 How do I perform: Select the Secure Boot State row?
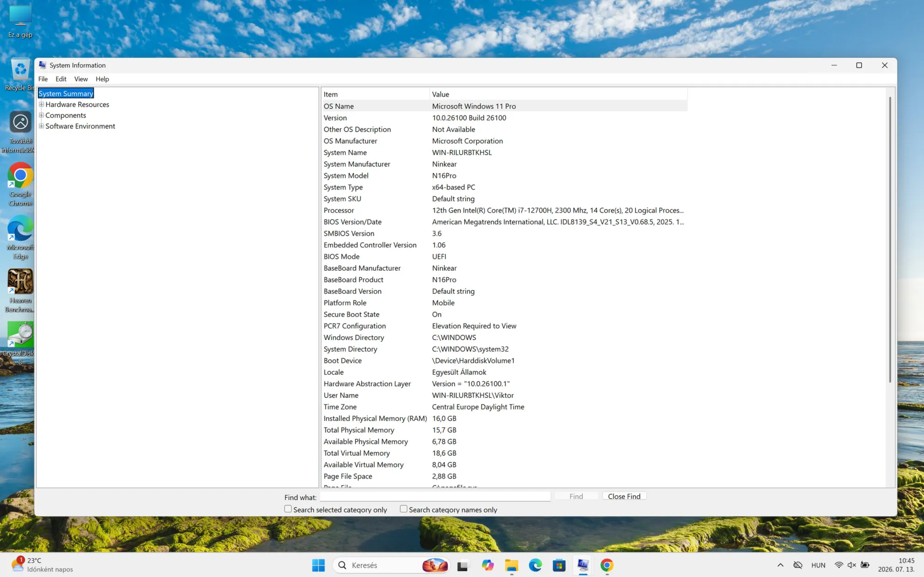[505, 314]
